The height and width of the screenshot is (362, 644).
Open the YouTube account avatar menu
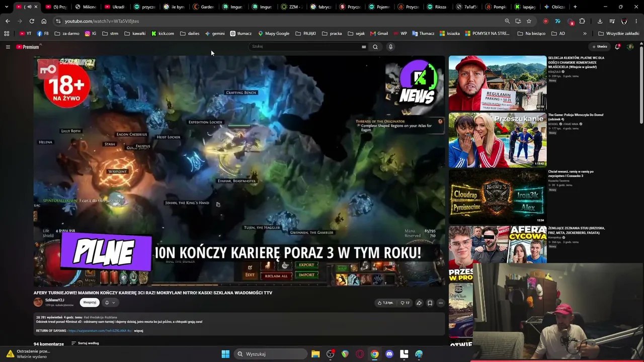click(630, 47)
